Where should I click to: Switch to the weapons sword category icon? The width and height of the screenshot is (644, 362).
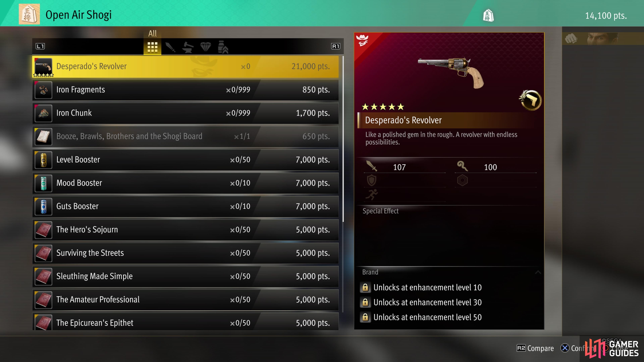tap(170, 47)
